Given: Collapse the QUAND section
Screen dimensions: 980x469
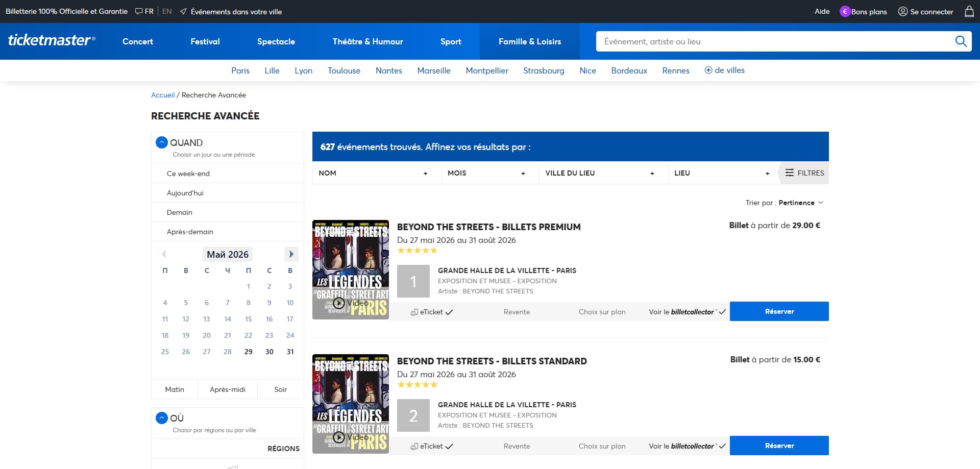Looking at the screenshot, I should 162,142.
